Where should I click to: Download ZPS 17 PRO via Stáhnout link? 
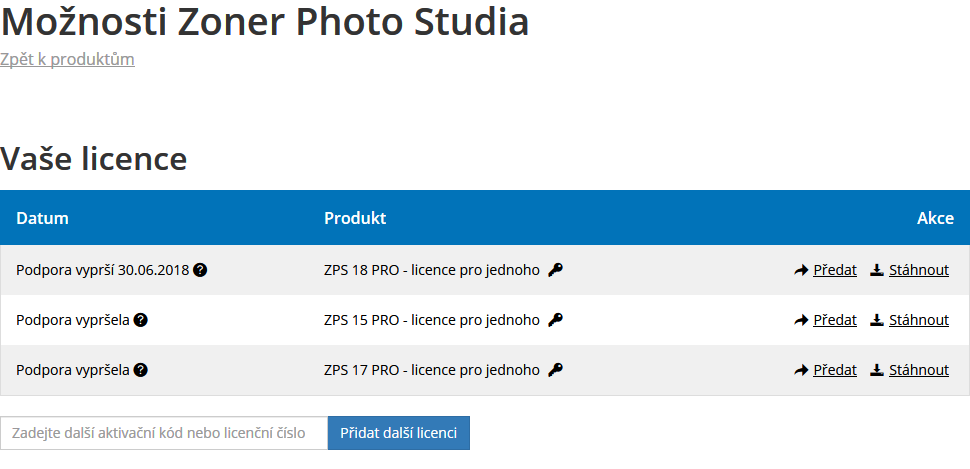coord(919,370)
